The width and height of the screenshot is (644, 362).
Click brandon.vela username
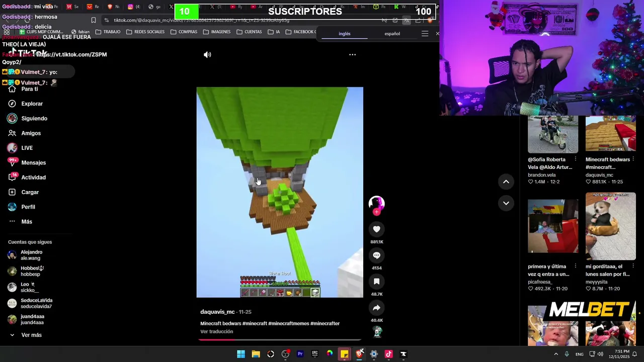(x=542, y=175)
